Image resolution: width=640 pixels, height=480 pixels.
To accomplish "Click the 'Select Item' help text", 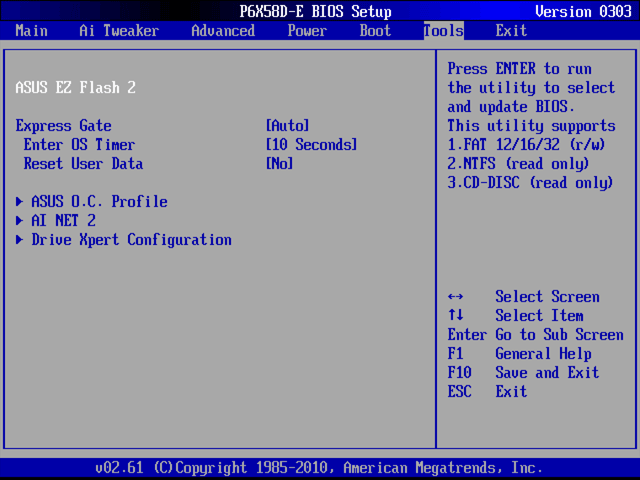I will (x=539, y=316).
